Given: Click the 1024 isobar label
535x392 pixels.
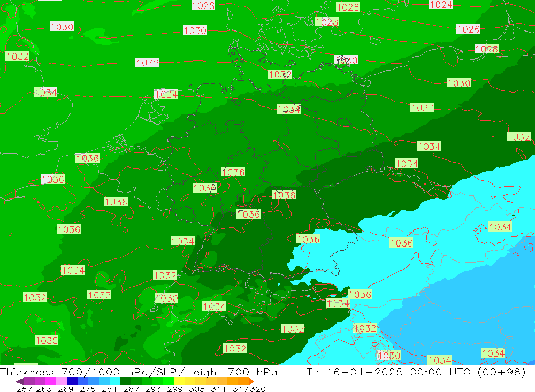Looking at the screenshot, I should pos(441,4).
